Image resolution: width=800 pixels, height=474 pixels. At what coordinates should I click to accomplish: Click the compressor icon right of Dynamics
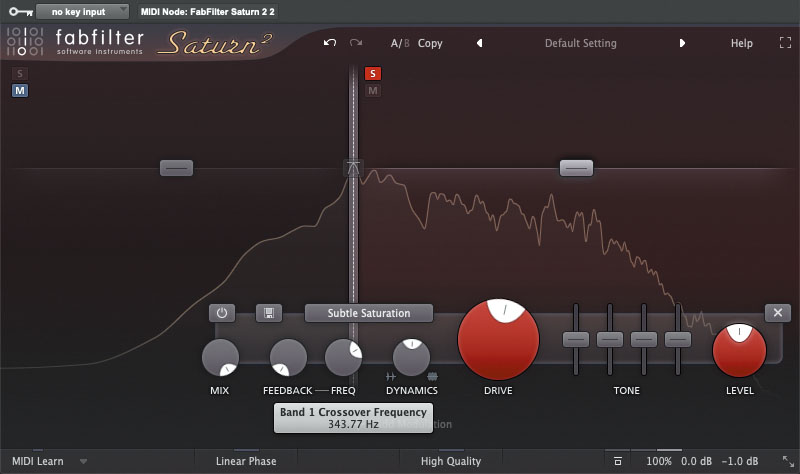[432, 377]
